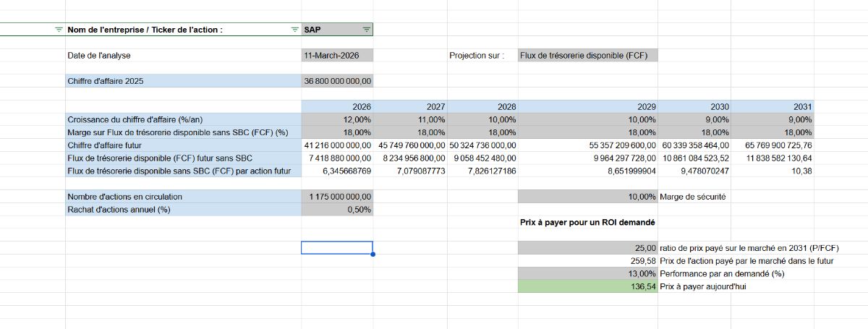The image size is (868, 329).
Task: Select the 2031 year header
Action: pos(773,107)
